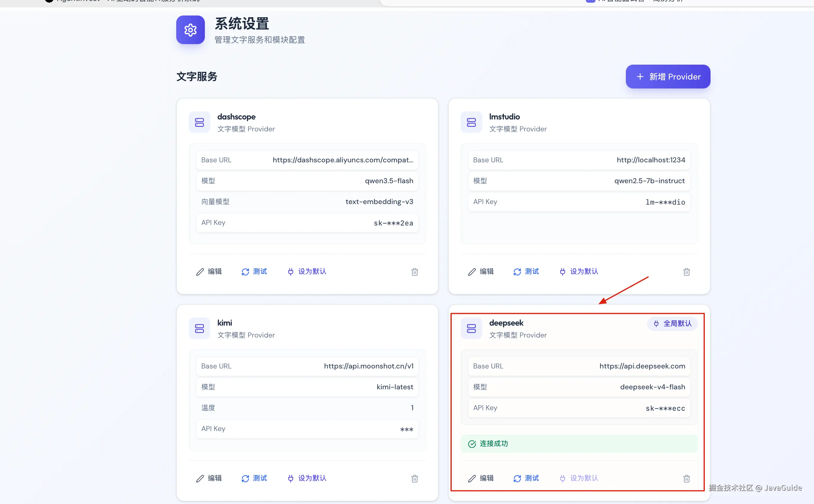Open the AI 智能面试官 menu in top bar
The width and height of the screenshot is (814, 504).
point(621,1)
